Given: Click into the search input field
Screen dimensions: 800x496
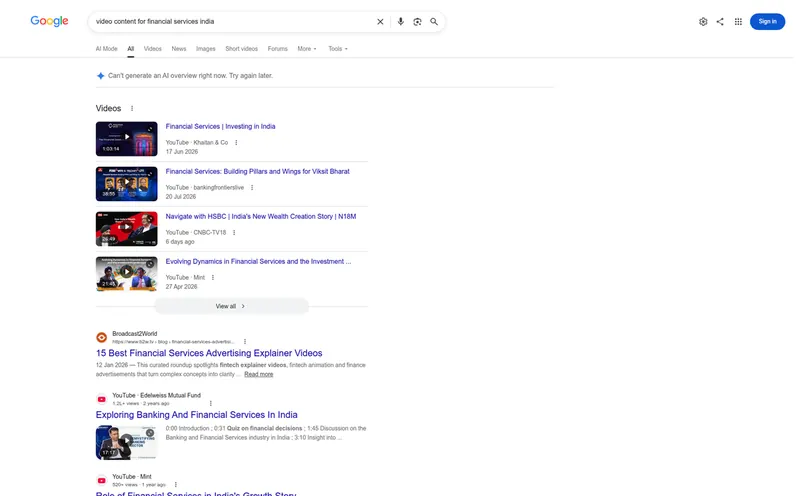Looking at the screenshot, I should tap(232, 21).
